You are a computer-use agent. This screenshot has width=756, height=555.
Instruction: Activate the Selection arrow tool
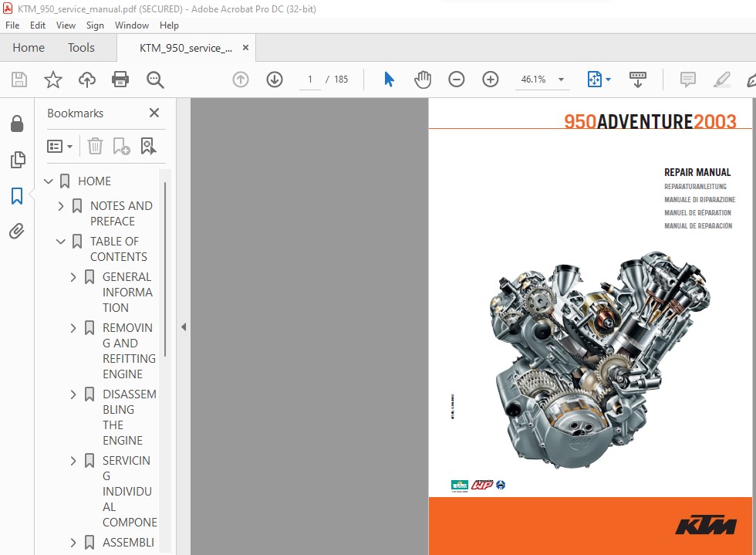pyautogui.click(x=389, y=80)
